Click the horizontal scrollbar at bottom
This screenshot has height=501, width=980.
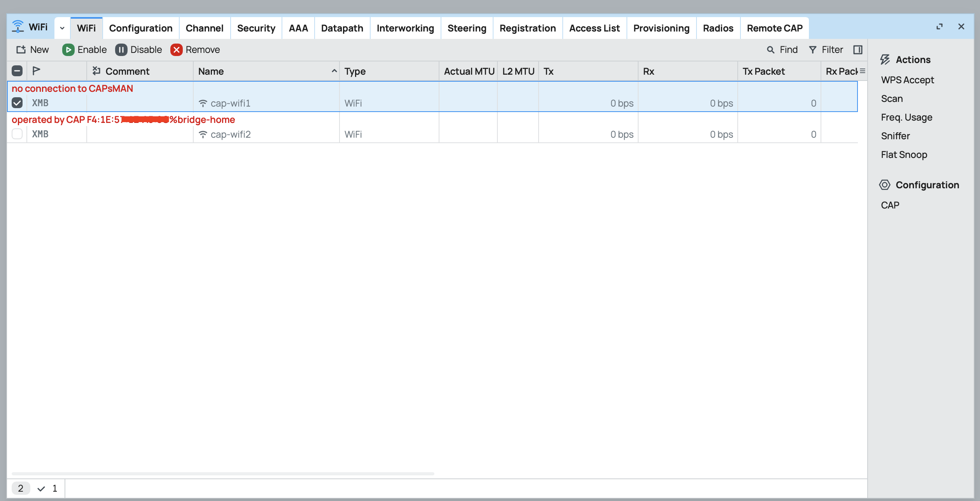(x=222, y=473)
